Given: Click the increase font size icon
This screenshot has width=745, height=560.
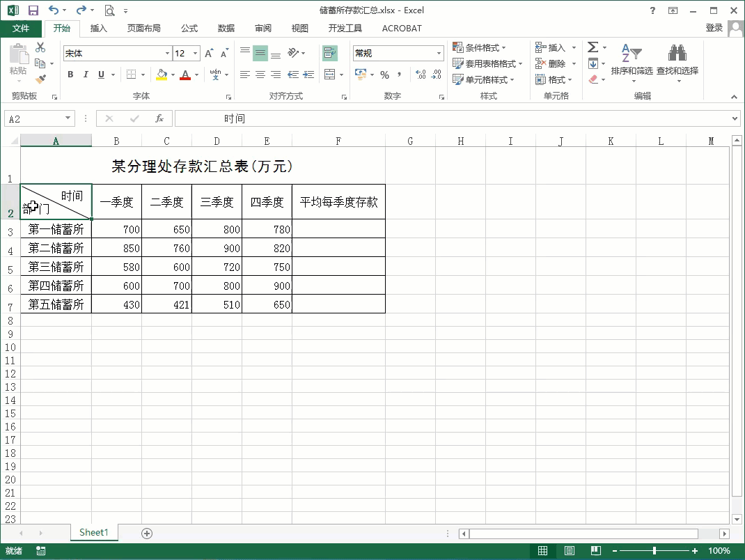Looking at the screenshot, I should click(x=209, y=54).
